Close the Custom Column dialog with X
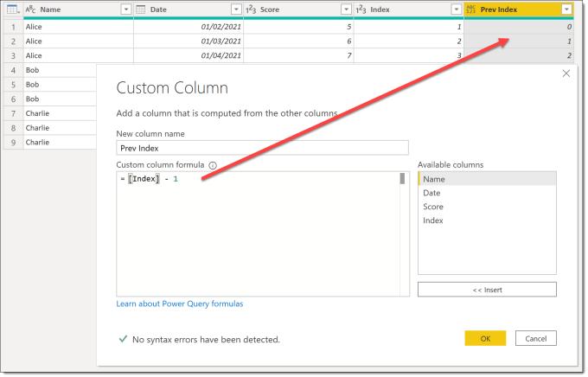This screenshot has width=588, height=377. coord(566,73)
